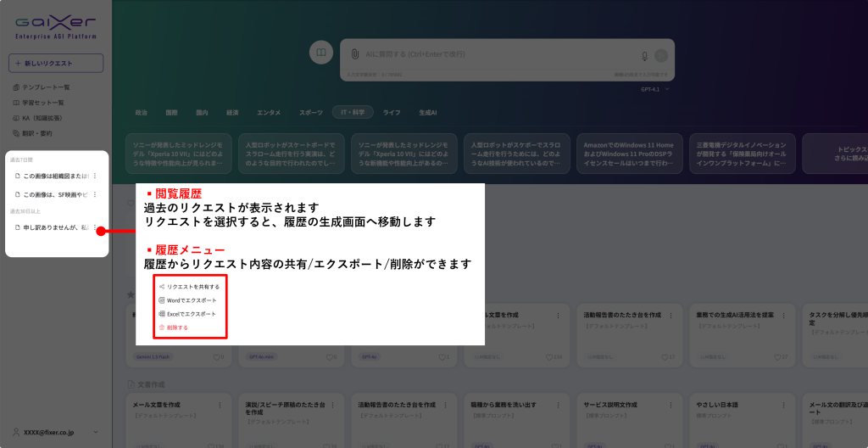This screenshot has width=868, height=448.
Task: Open テンプレート一覧 in the sidebar
Action: [x=52, y=87]
